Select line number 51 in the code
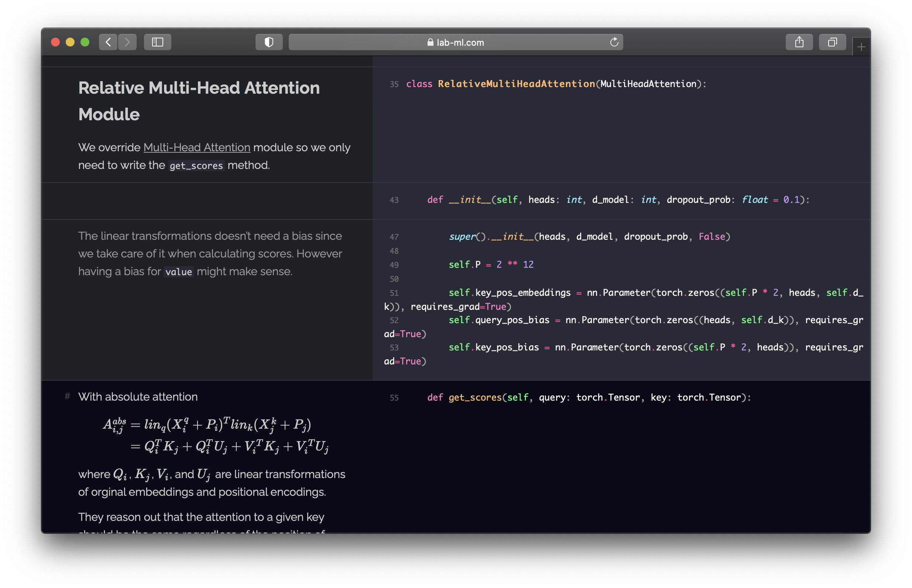This screenshot has width=912, height=588. 394,293
